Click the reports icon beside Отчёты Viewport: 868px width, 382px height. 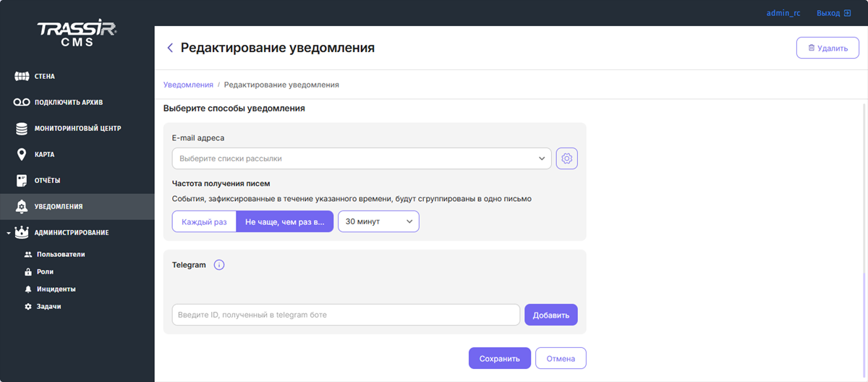click(x=22, y=181)
